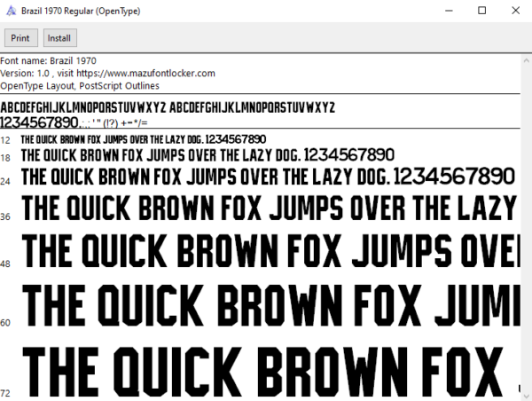Click the 12-point quick brown fox sample
532x401 pixels.
(x=144, y=139)
